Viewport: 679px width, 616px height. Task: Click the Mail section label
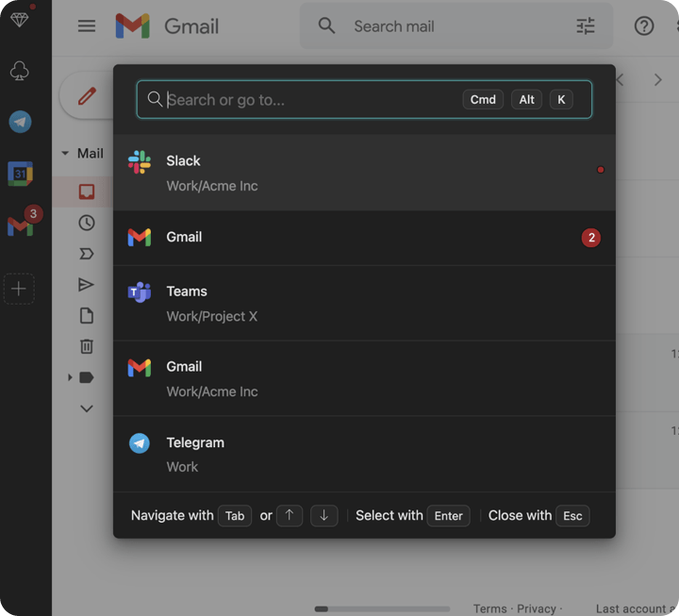pyautogui.click(x=91, y=154)
